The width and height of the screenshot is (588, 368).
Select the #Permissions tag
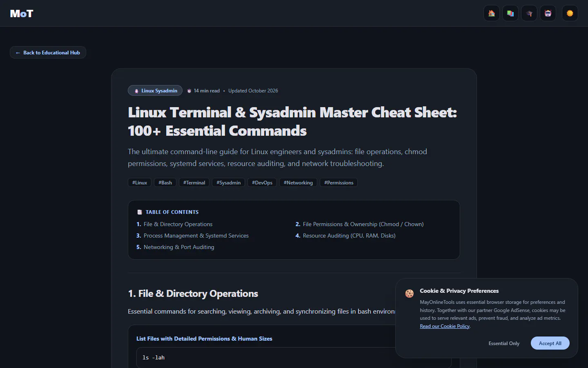[339, 183]
